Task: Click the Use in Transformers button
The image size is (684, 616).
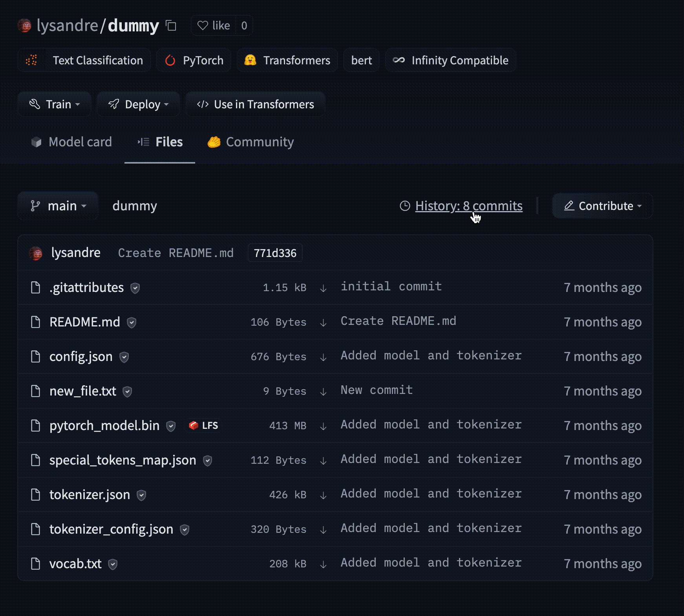Action: click(x=255, y=104)
